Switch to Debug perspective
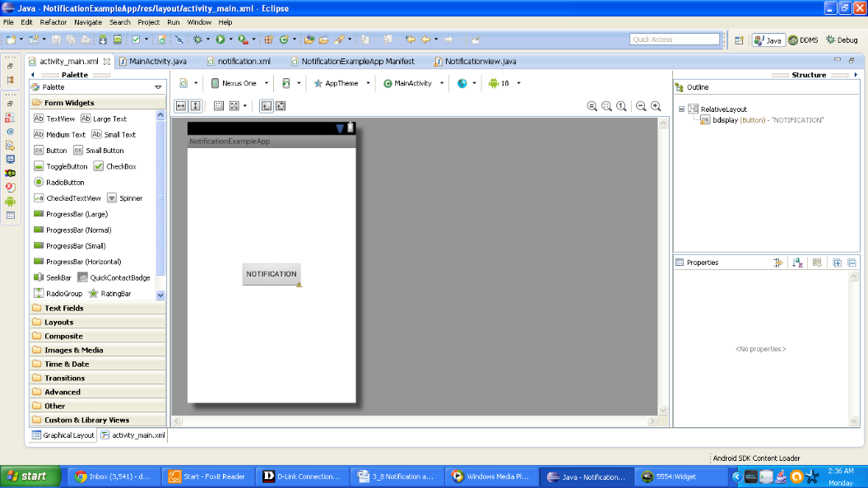This screenshot has height=488, width=868. [842, 40]
